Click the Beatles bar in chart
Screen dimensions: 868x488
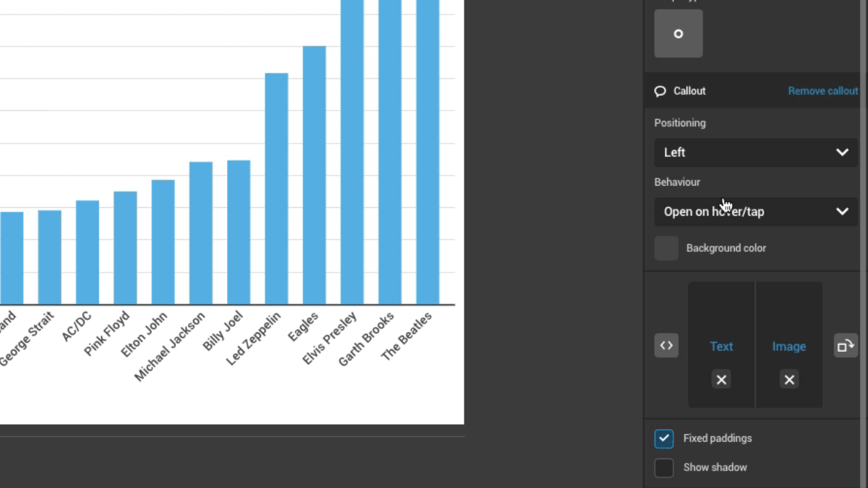click(427, 152)
